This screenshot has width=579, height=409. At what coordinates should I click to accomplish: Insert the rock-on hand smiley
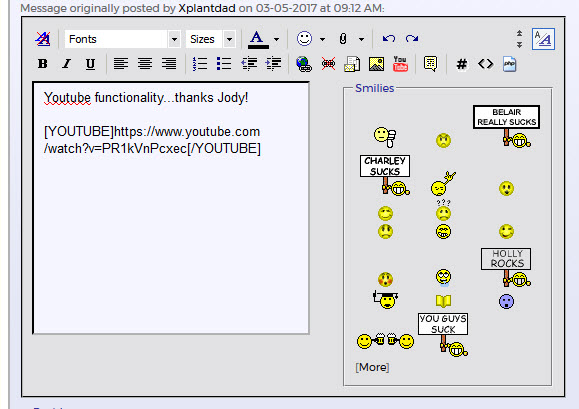(443, 184)
